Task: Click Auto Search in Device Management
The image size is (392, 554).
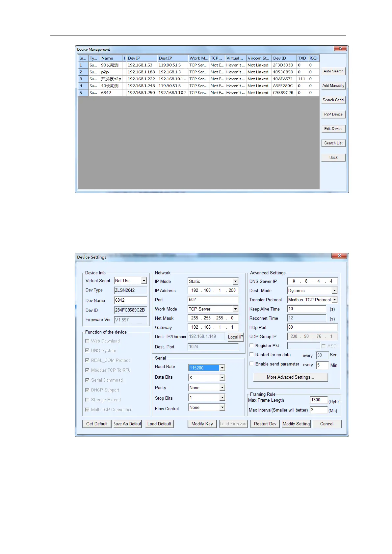Action: [333, 71]
